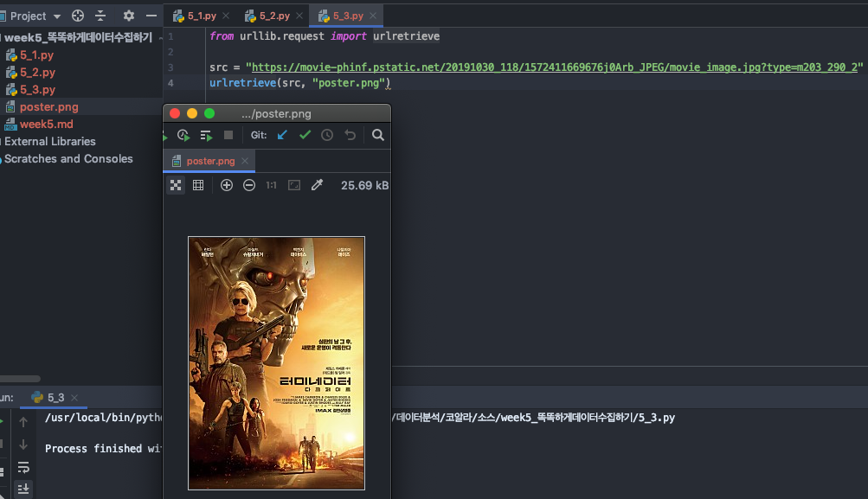Close the 5_1.py tab
This screenshot has height=499, width=868.
click(x=226, y=16)
